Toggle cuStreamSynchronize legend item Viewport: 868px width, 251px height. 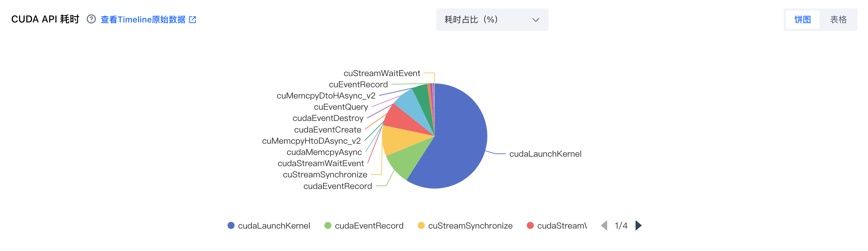[x=465, y=225]
